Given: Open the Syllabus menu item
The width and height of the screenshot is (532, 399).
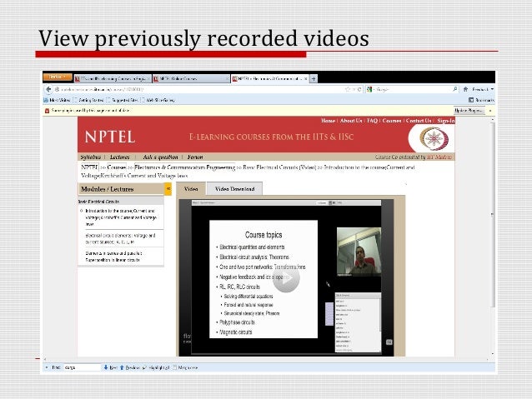Looking at the screenshot, I should coord(91,157).
